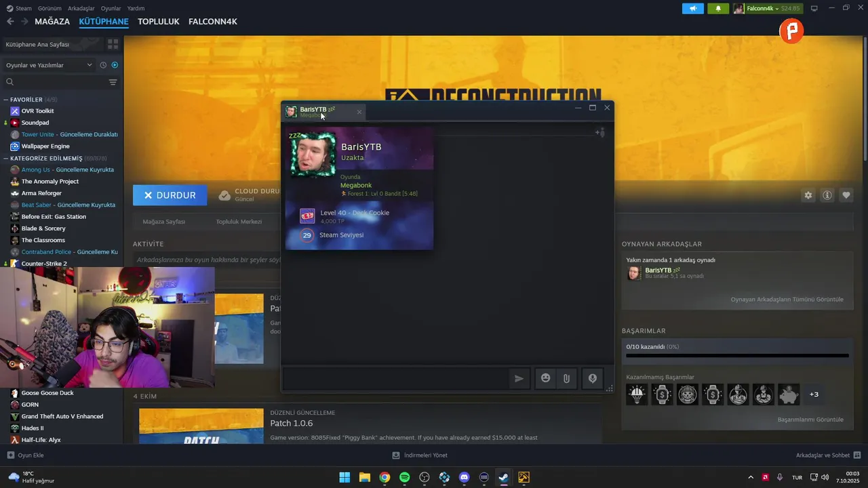868x488 pixels.
Task: Open the Topluluk Merkezi link
Action: coord(239,222)
